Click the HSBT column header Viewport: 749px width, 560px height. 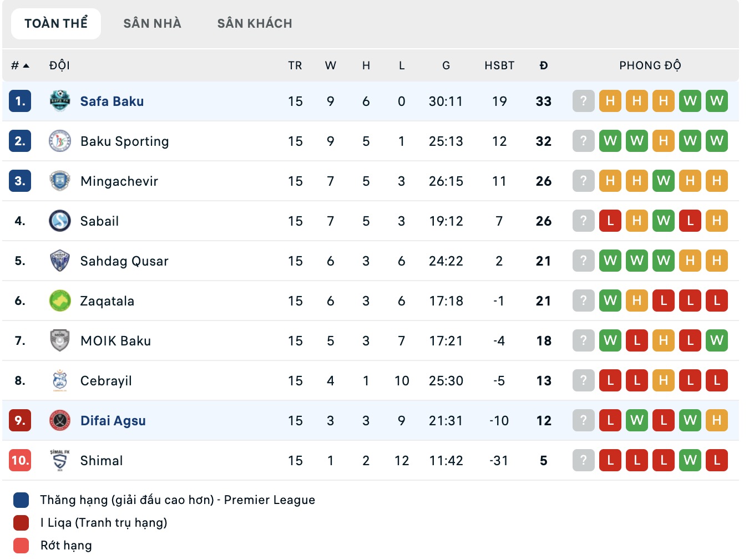(x=499, y=65)
